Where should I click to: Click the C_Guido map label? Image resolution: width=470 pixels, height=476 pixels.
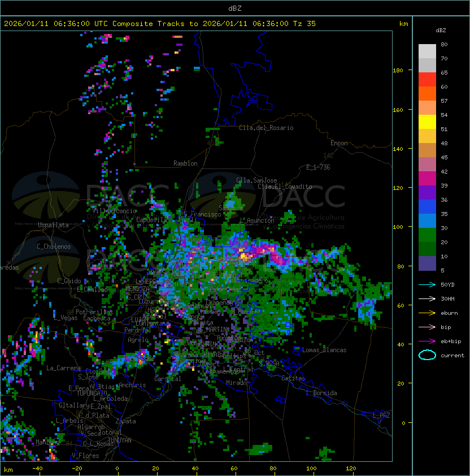(69, 281)
